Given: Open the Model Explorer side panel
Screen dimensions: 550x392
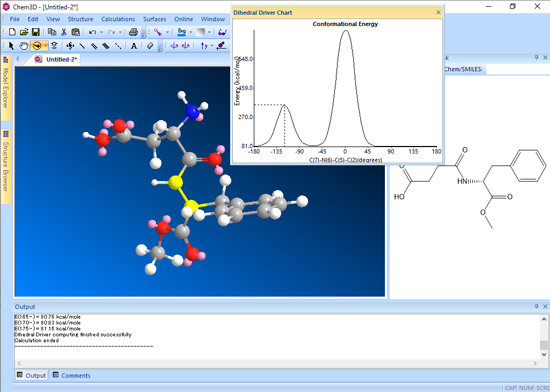Looking at the screenshot, I should [6, 88].
